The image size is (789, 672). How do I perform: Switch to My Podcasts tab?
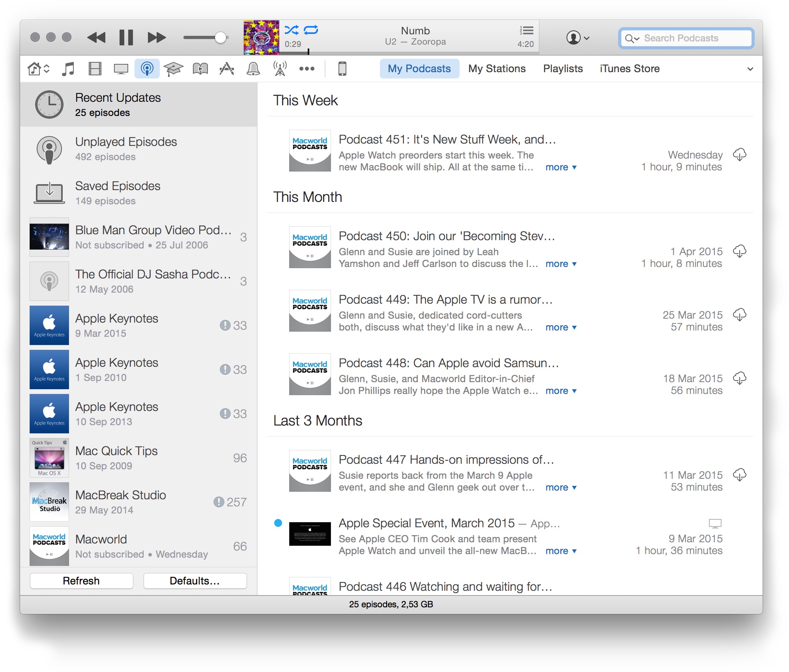click(x=419, y=69)
